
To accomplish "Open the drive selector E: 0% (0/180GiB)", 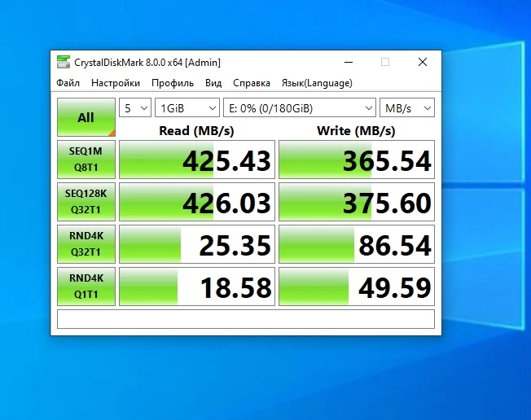I will pyautogui.click(x=300, y=108).
